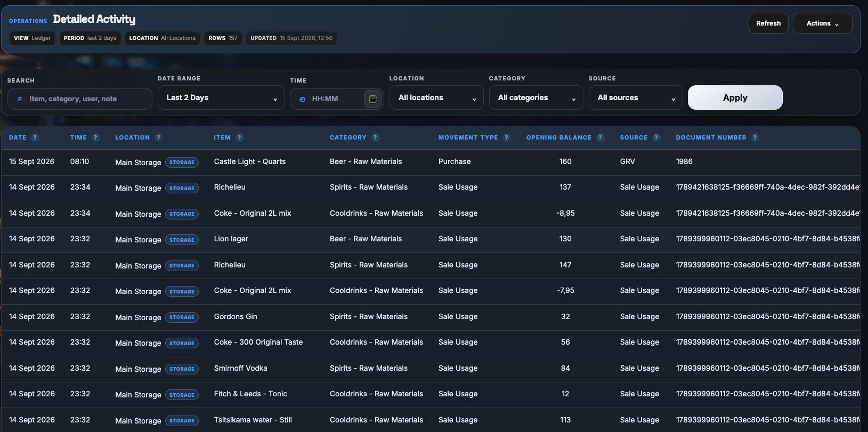Click the Category column help icon
This screenshot has width=868, height=432.
pos(376,137)
